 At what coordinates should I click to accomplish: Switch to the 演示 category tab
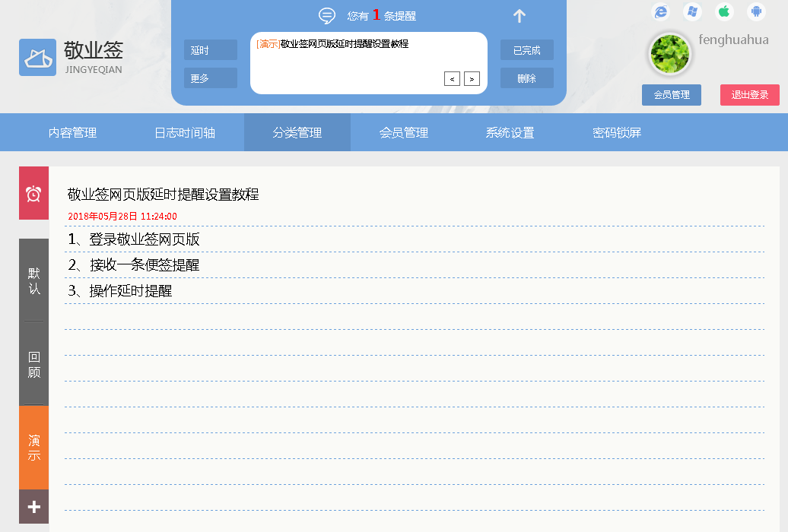[x=33, y=448]
